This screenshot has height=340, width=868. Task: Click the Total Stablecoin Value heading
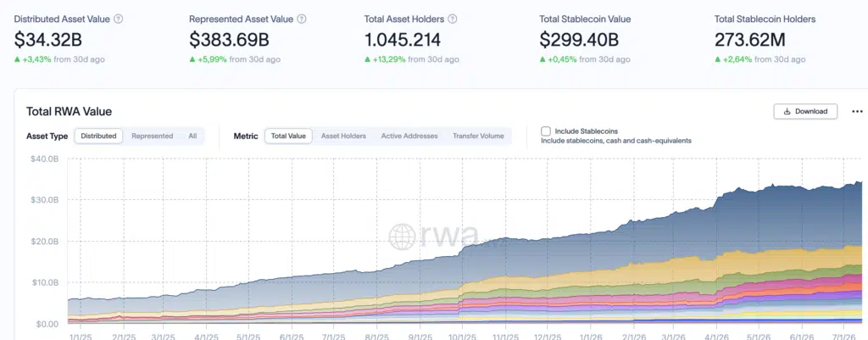click(585, 19)
